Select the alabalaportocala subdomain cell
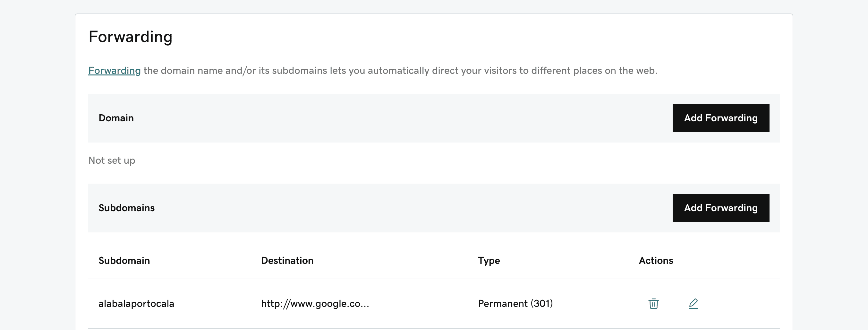The width and height of the screenshot is (868, 330). 136,304
